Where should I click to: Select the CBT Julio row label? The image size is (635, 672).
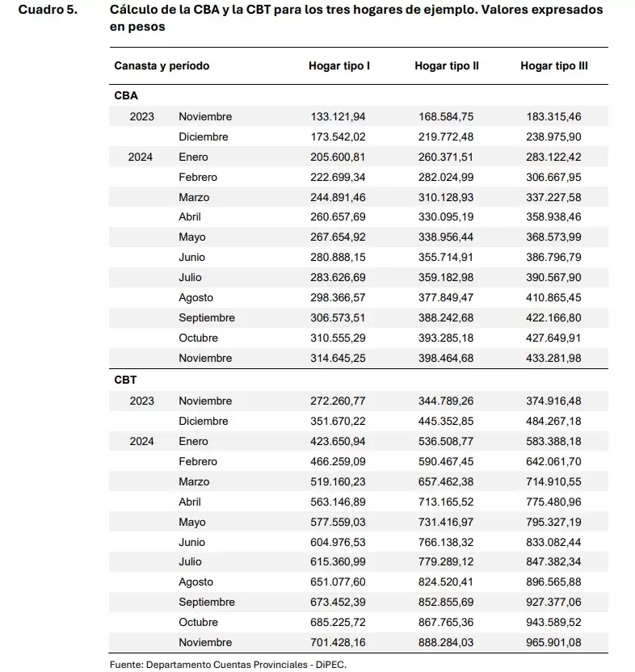pyautogui.click(x=190, y=562)
